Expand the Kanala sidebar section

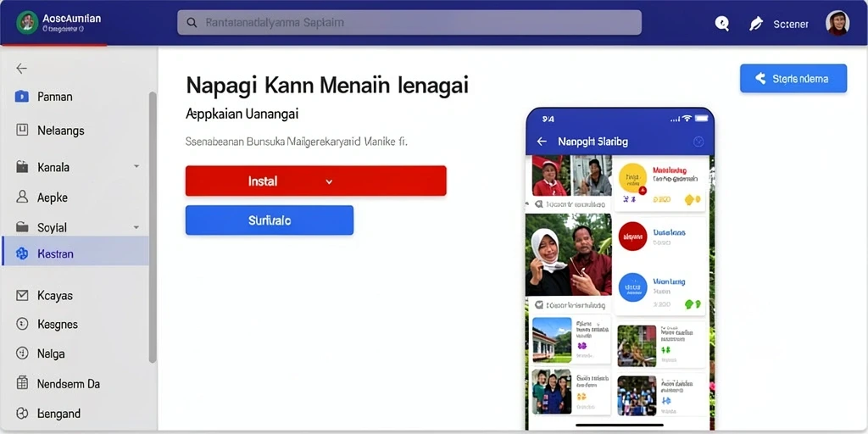(136, 166)
